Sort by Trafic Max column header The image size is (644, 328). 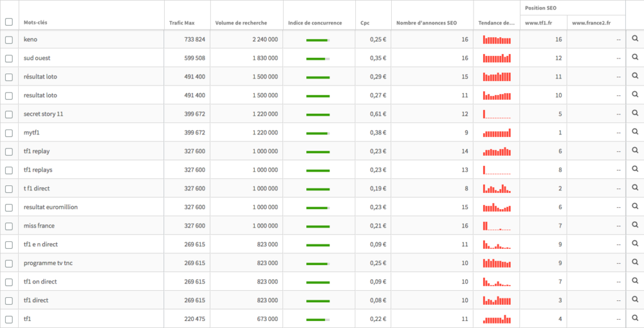[182, 23]
